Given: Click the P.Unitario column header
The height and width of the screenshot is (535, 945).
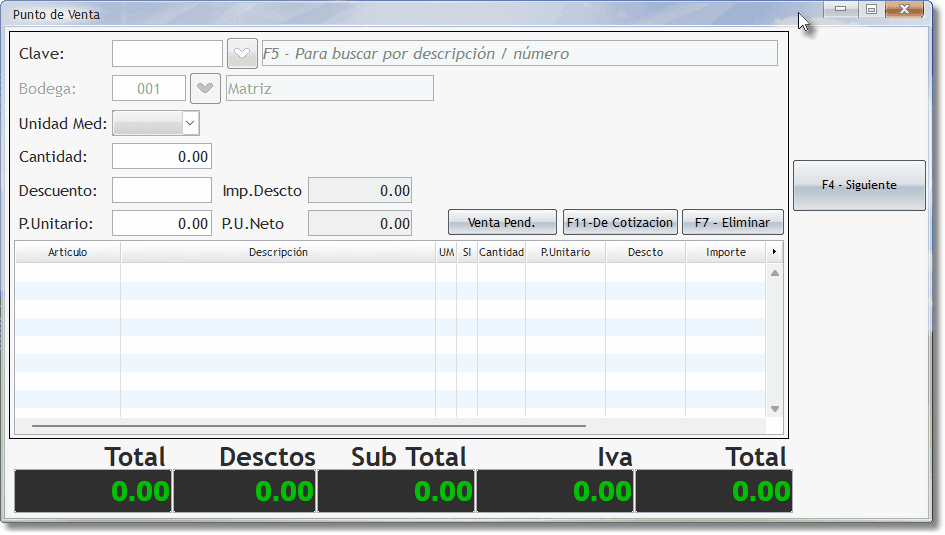Looking at the screenshot, I should [565, 252].
